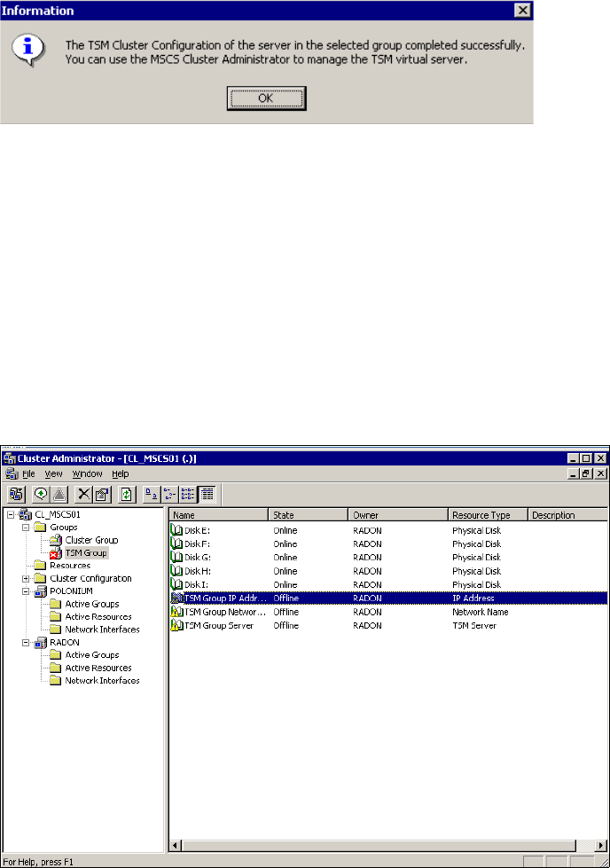Viewport: 610px width, 868px height.
Task: Sort by the Owner column header
Action: [398, 515]
